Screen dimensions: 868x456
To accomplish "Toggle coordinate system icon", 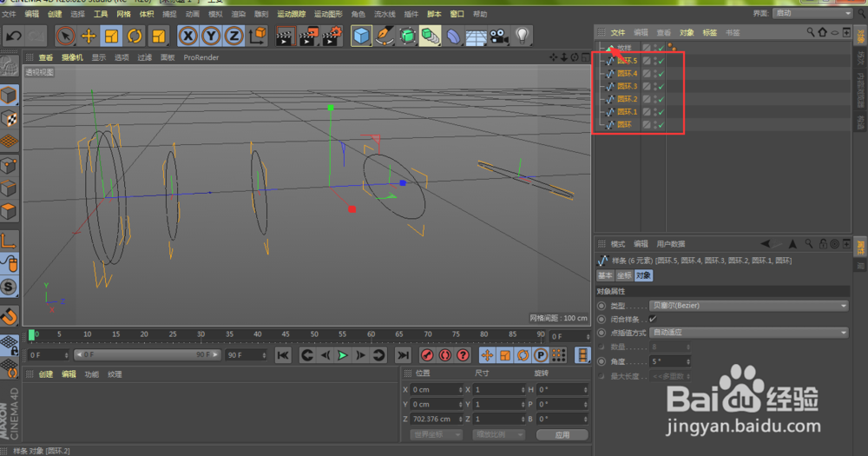I will pos(258,36).
